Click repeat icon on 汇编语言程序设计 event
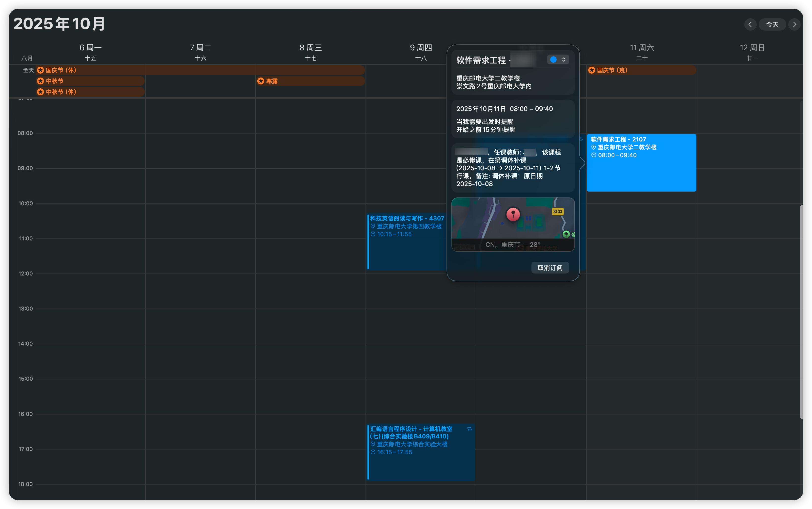Viewport: 812px width, 509px height. click(469, 429)
